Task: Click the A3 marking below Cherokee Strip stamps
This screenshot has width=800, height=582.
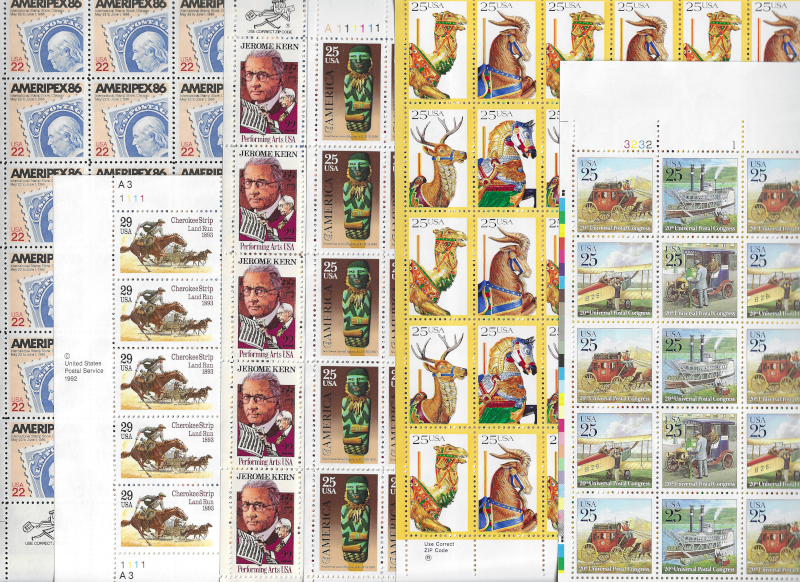Action: 125,575
